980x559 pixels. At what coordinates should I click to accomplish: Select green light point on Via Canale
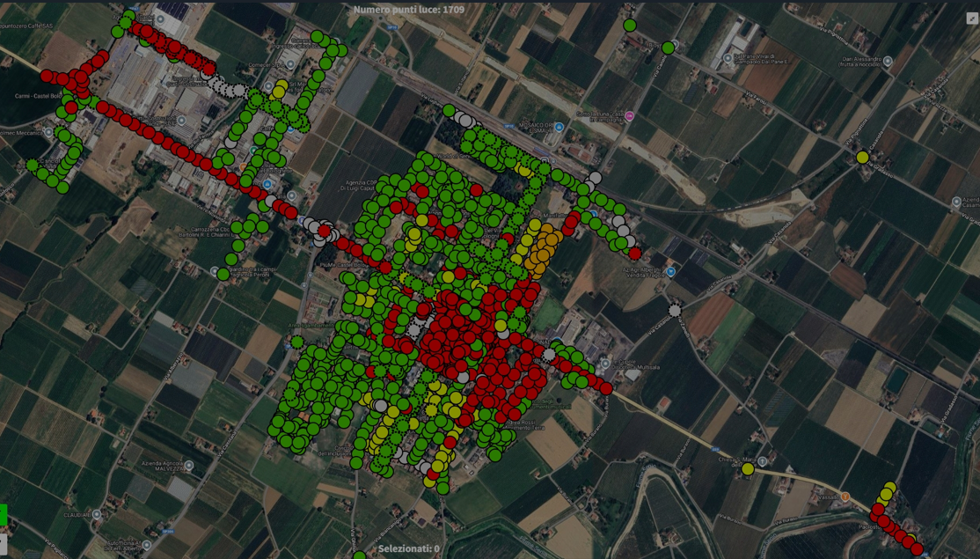pyautogui.click(x=668, y=48)
